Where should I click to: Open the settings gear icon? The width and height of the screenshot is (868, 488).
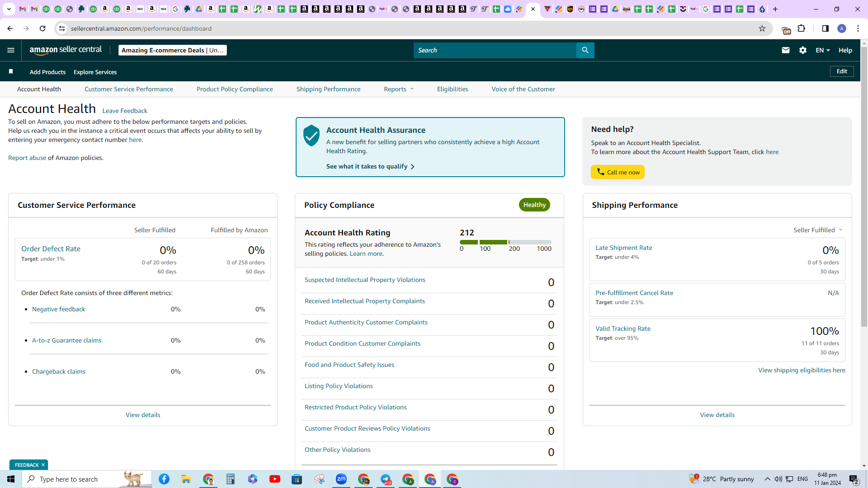pyautogui.click(x=803, y=50)
